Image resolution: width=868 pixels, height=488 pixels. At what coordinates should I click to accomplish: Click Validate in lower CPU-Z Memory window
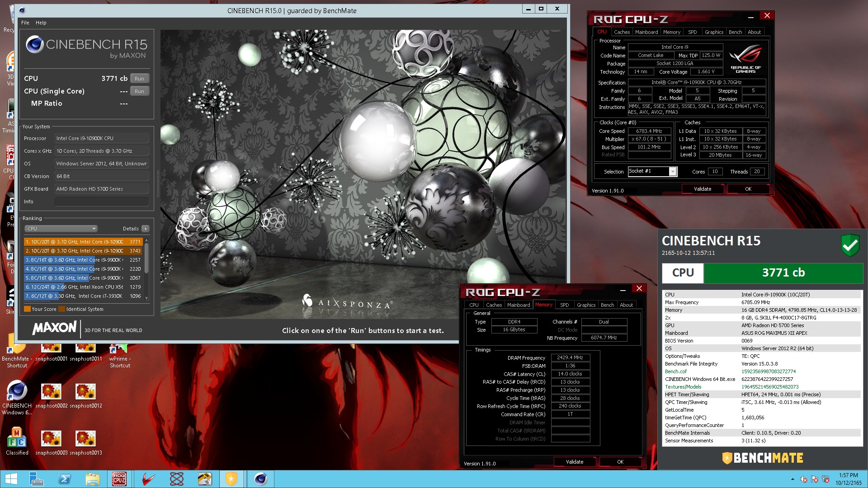pyautogui.click(x=575, y=462)
